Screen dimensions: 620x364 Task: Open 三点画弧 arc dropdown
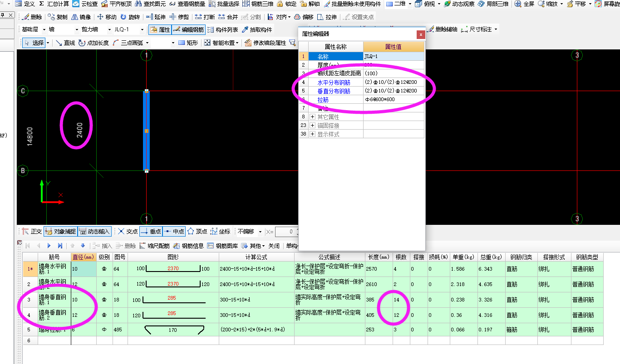pyautogui.click(x=148, y=43)
